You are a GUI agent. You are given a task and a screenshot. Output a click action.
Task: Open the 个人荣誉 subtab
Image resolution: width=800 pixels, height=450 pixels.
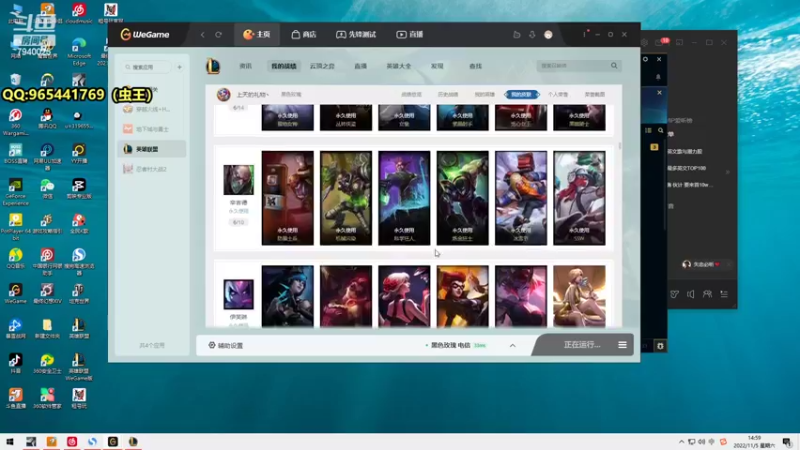558,94
